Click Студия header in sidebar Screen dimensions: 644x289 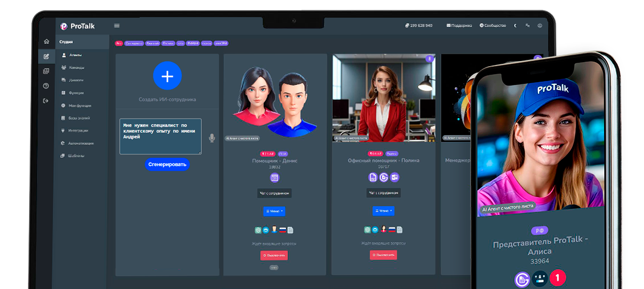click(66, 42)
